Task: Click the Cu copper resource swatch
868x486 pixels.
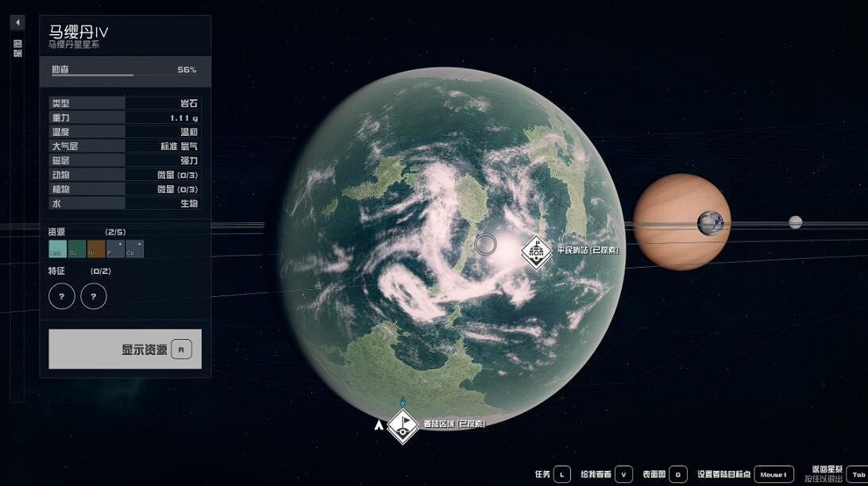Action: tap(77, 249)
